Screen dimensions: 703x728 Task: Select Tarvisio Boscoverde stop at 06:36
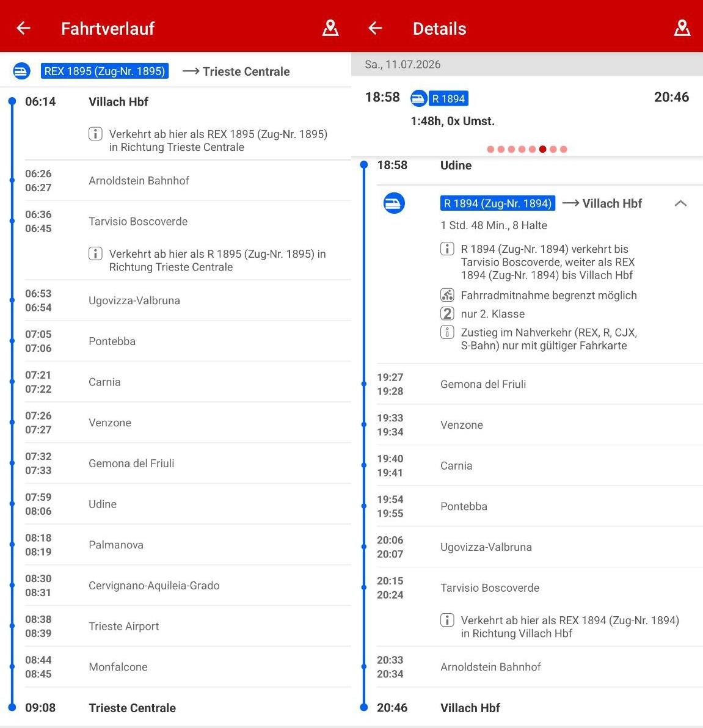(138, 222)
